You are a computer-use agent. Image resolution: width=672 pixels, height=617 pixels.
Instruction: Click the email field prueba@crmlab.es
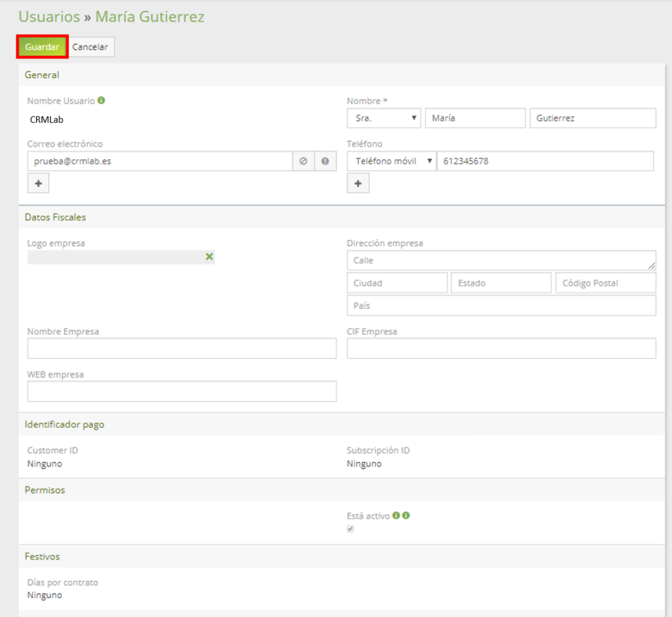[x=160, y=161]
